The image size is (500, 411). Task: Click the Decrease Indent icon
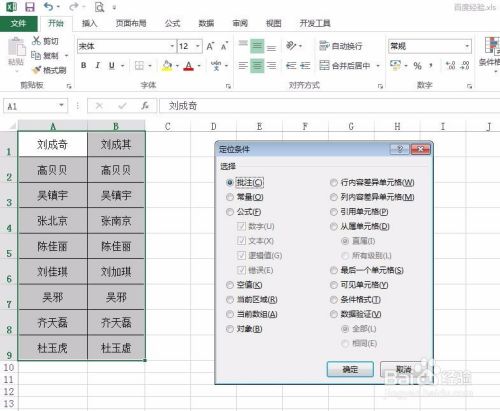coord(291,66)
